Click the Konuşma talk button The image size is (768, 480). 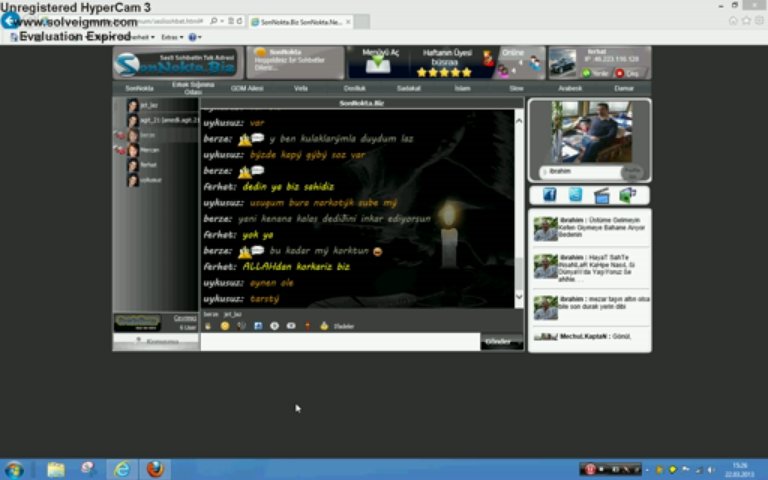click(x=155, y=341)
